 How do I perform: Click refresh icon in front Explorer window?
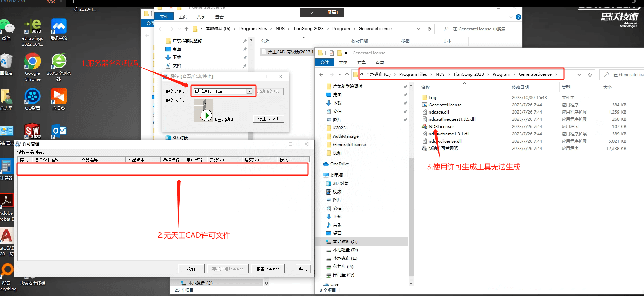[x=590, y=74]
